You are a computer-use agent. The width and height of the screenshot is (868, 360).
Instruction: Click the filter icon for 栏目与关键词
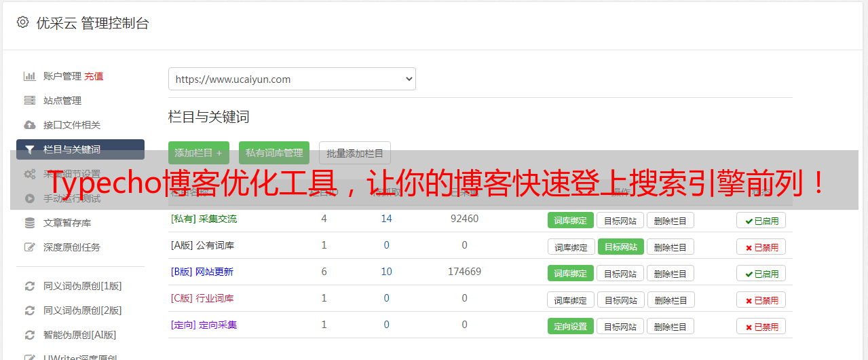[x=29, y=149]
